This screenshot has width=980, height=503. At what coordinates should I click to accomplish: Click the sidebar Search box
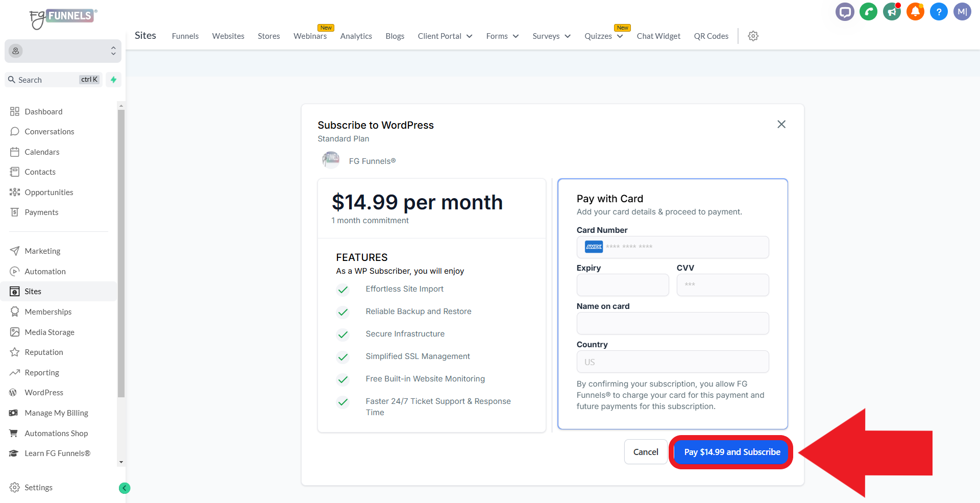click(x=54, y=80)
